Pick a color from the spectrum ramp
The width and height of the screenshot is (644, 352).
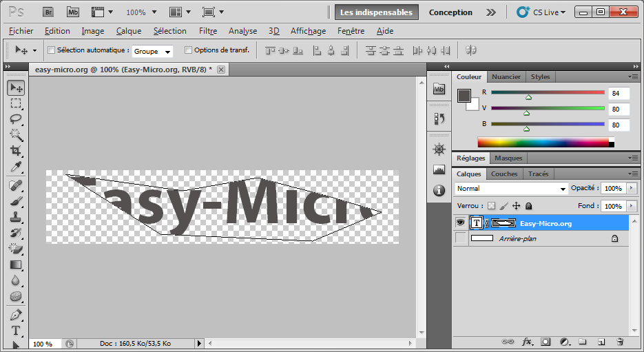[546, 143]
